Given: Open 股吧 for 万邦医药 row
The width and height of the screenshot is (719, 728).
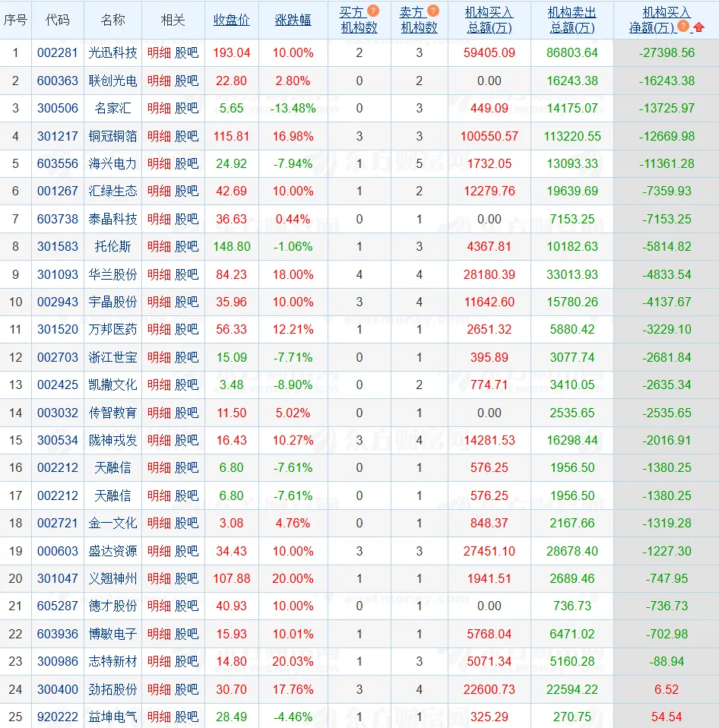Looking at the screenshot, I should 187,329.
